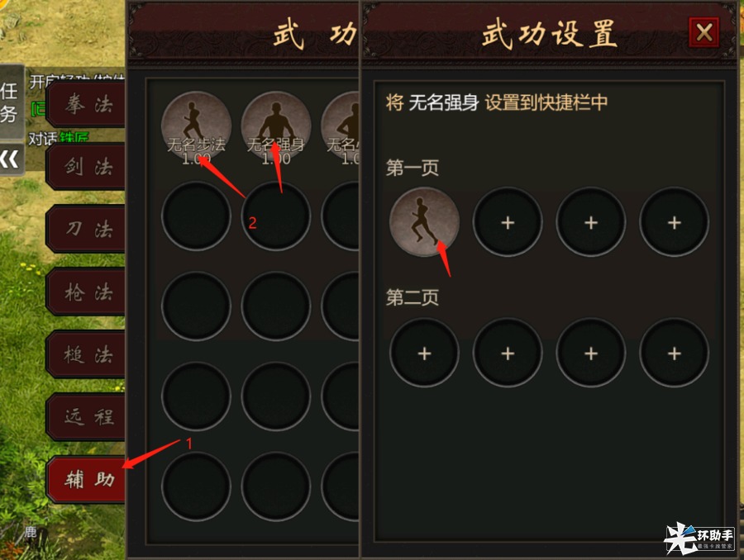This screenshot has width=744, height=560.
Task: Add skill to fourth slot of 第一页
Action: [x=675, y=222]
